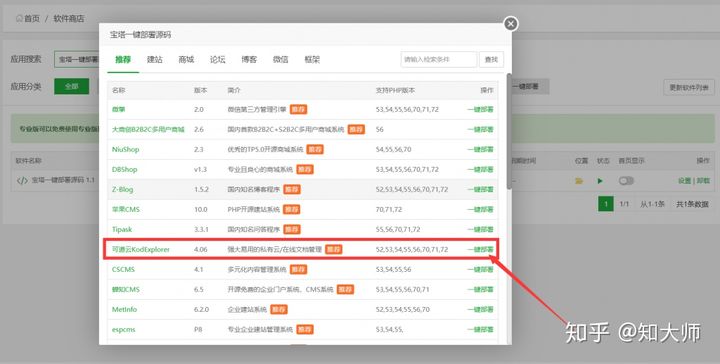Click the Z-Blog name link
Image resolution: width=720 pixels, height=364 pixels.
point(123,190)
